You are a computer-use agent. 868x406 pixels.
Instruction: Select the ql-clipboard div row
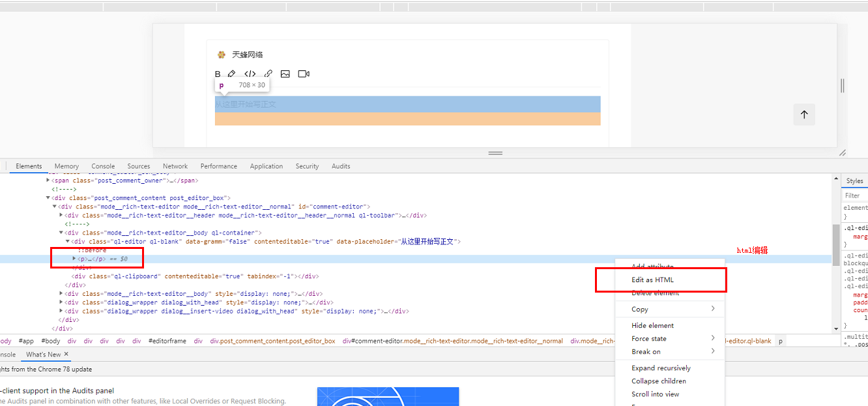[x=195, y=276]
